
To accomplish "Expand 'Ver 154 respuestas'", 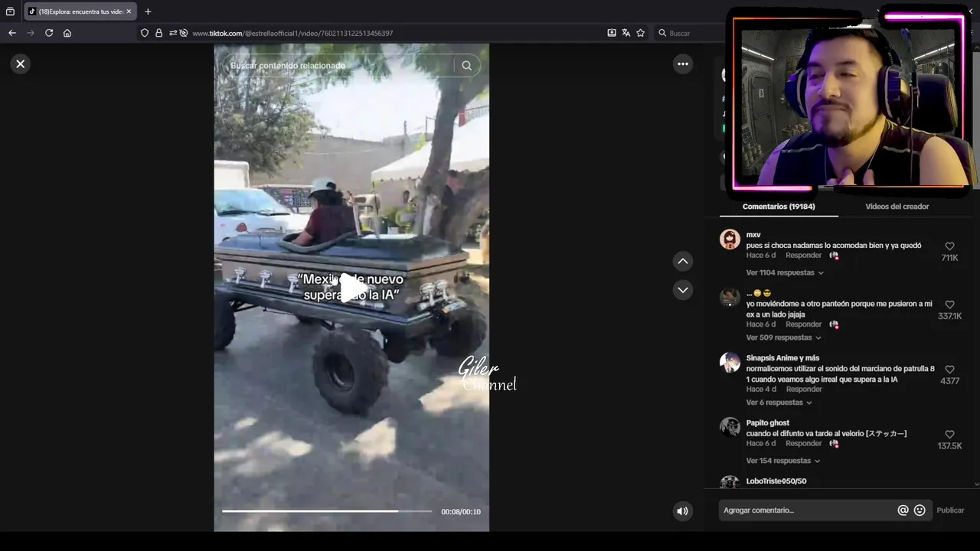I will [x=783, y=461].
